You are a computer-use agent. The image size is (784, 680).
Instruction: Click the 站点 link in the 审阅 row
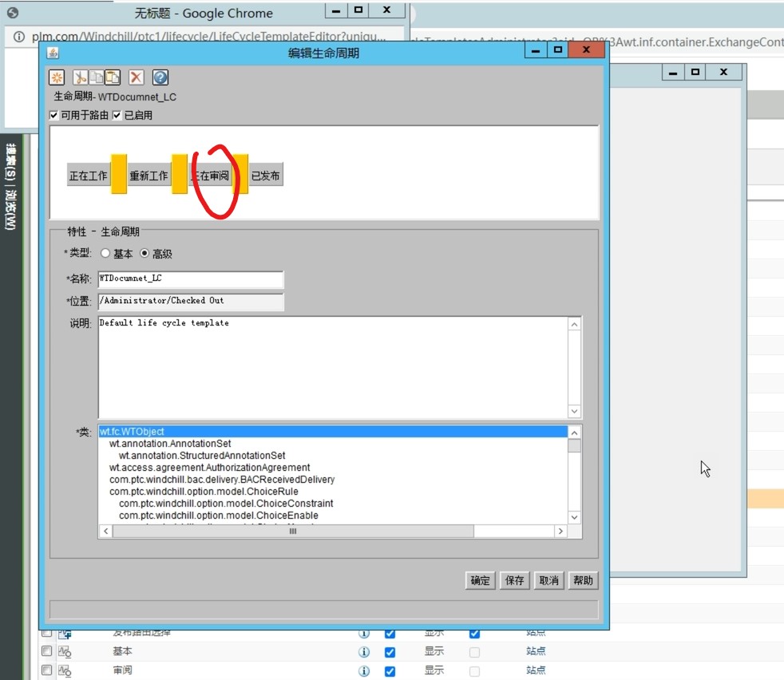point(536,670)
